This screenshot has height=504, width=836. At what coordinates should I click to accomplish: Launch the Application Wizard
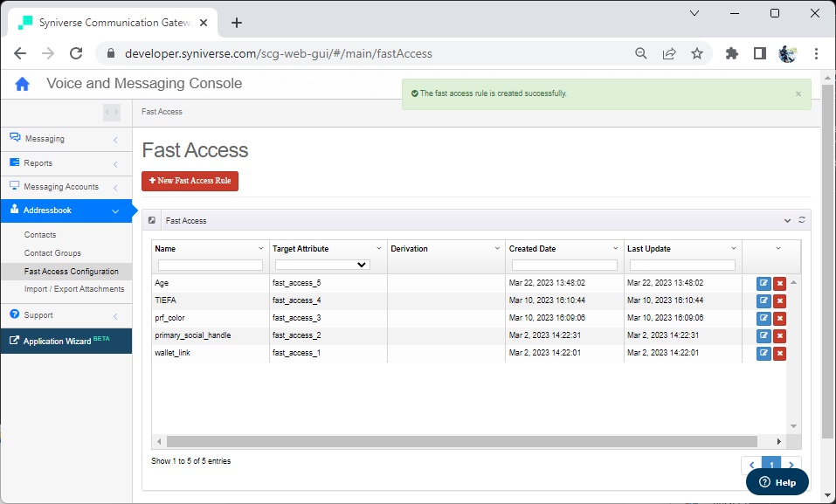(66, 341)
